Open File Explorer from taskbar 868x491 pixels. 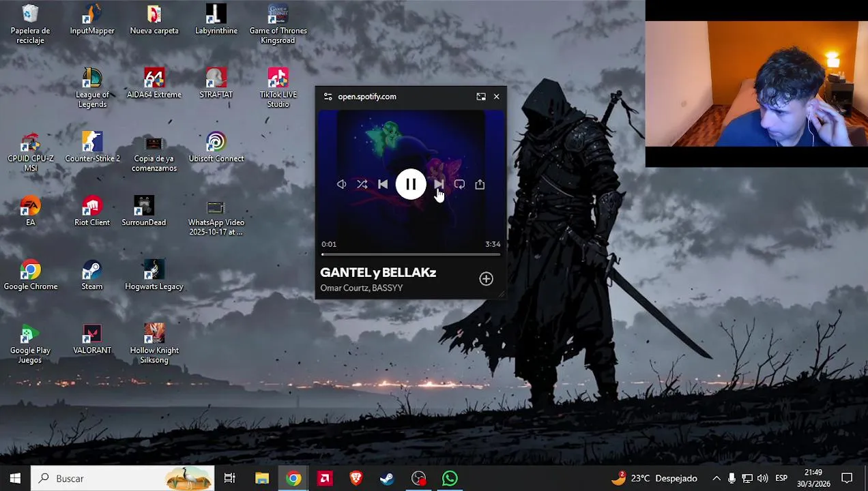tap(262, 478)
